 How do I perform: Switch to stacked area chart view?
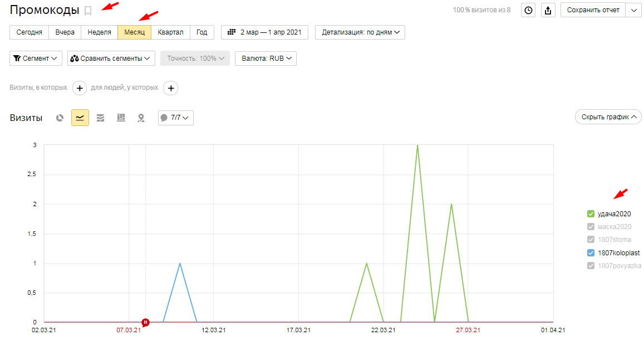click(100, 118)
